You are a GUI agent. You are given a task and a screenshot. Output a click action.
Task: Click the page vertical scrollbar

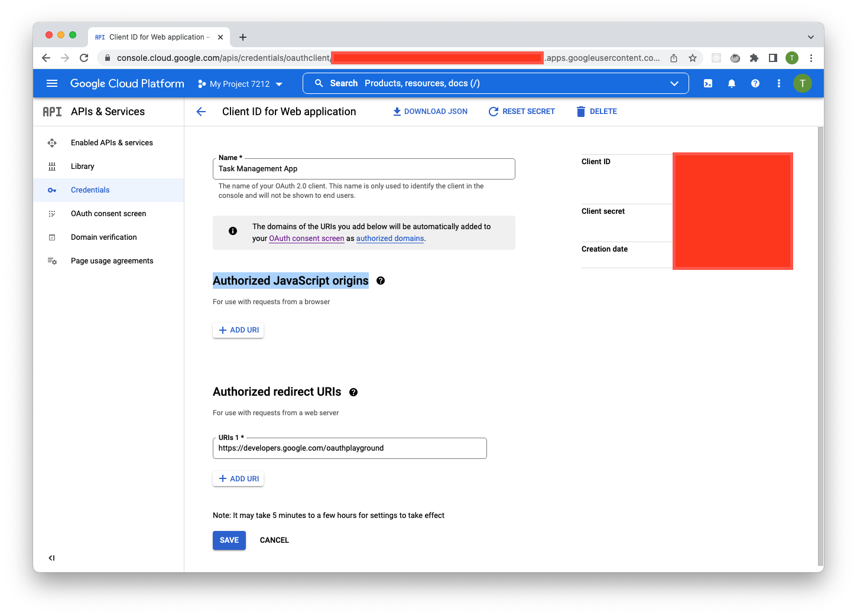[x=820, y=346]
